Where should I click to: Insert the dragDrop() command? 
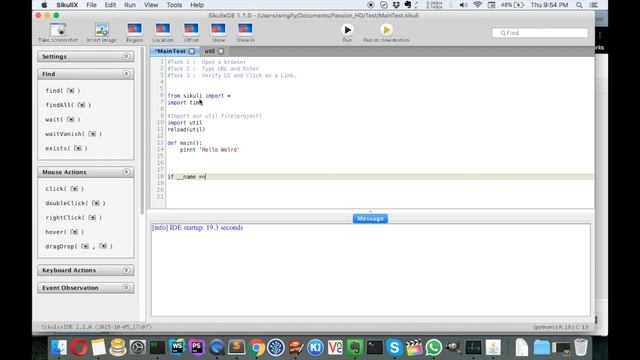(79, 246)
